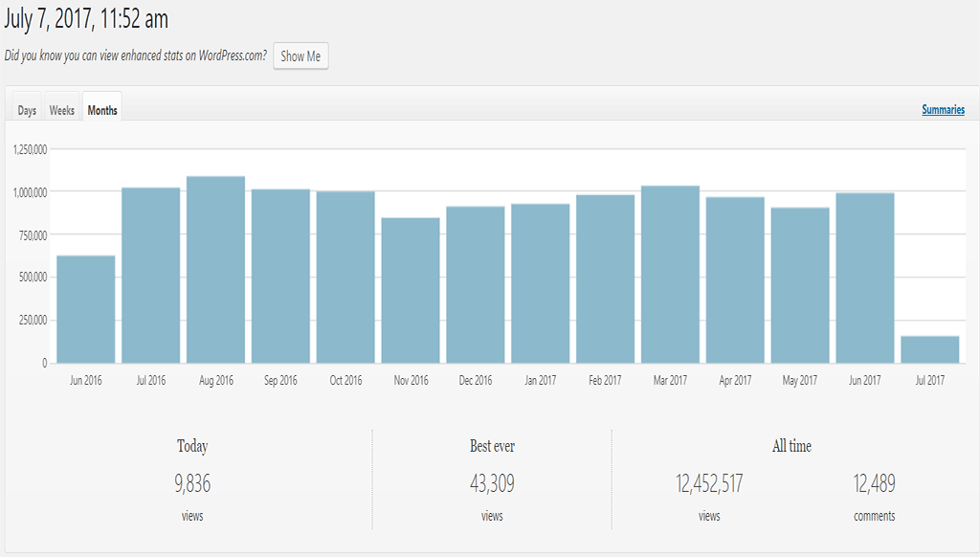Click the Today heading
Viewport: 980px width, 557px height.
pos(192,446)
